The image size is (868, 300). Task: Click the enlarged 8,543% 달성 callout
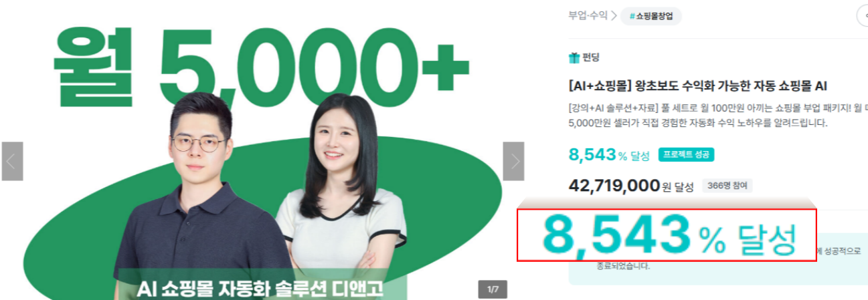point(667,235)
